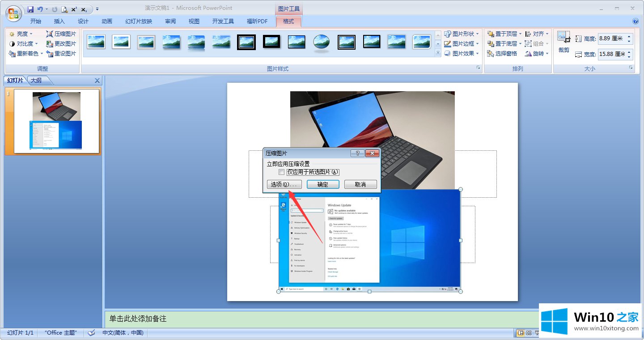644x340 pixels.
Task: Undo the last action
Action: click(x=40, y=9)
